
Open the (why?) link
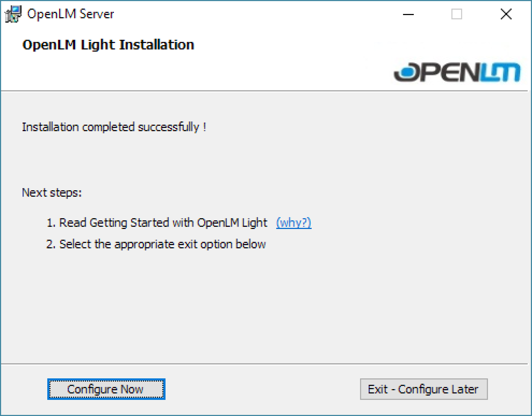pos(294,223)
